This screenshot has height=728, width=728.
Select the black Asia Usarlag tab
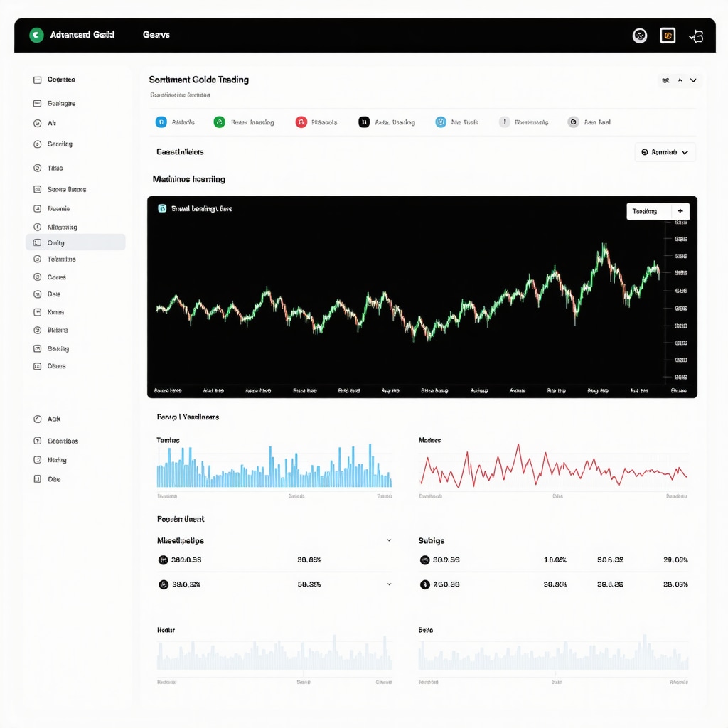click(387, 122)
